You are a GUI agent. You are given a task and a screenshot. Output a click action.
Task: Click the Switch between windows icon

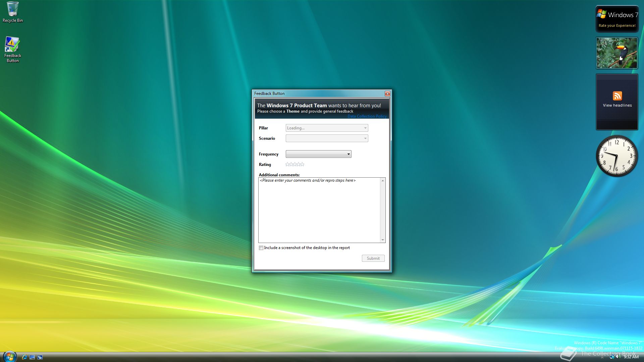(40, 357)
